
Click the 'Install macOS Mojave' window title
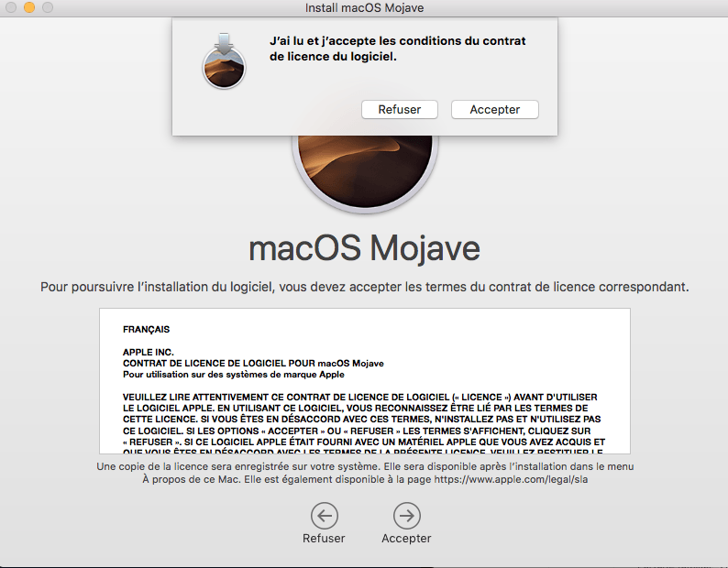[x=364, y=8]
